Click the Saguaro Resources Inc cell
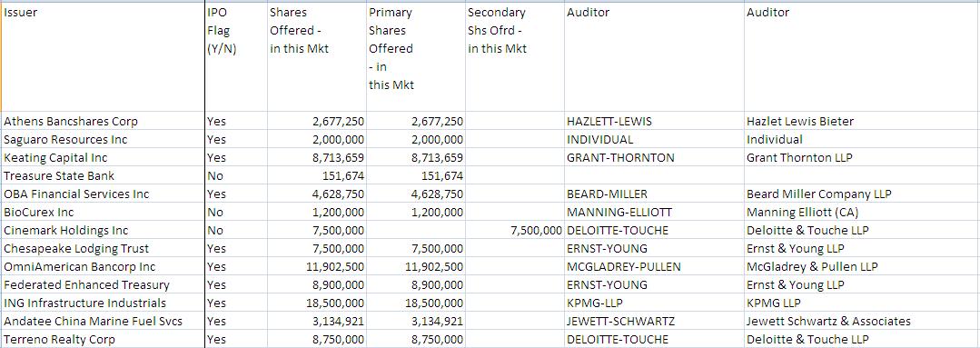 (104, 139)
